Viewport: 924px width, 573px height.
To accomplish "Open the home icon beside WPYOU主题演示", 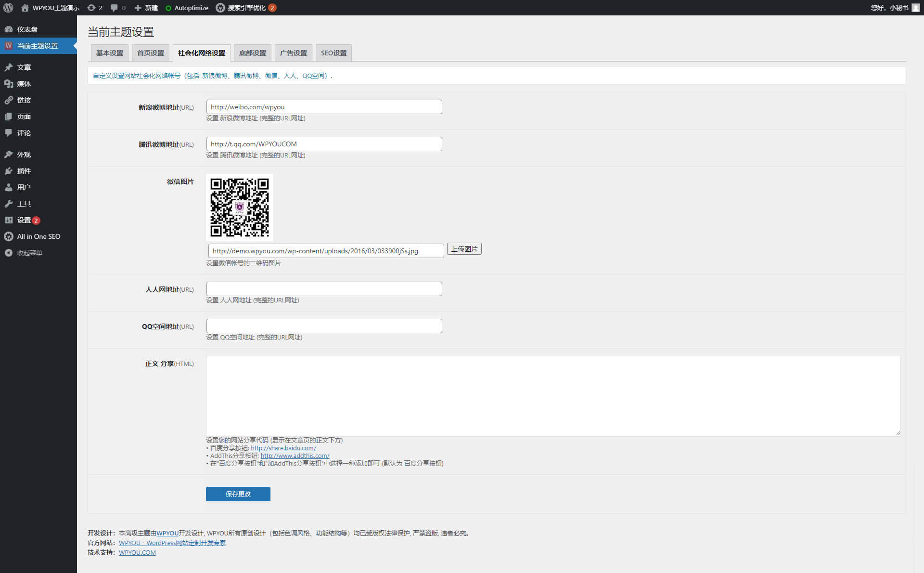I will click(25, 8).
